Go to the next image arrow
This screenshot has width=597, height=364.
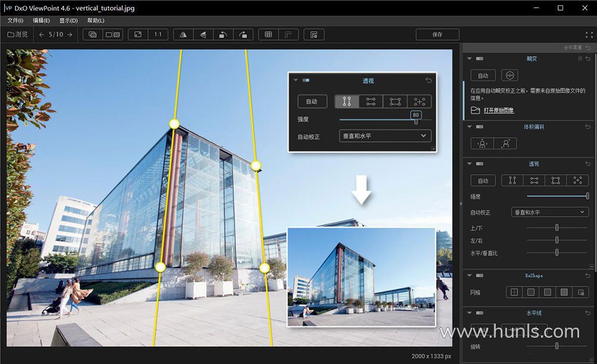click(70, 35)
